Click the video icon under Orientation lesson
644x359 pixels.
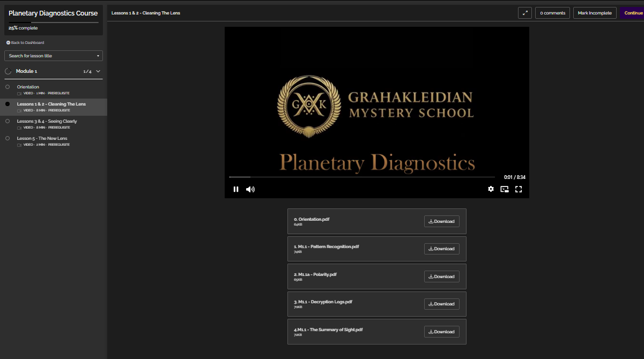coord(19,93)
